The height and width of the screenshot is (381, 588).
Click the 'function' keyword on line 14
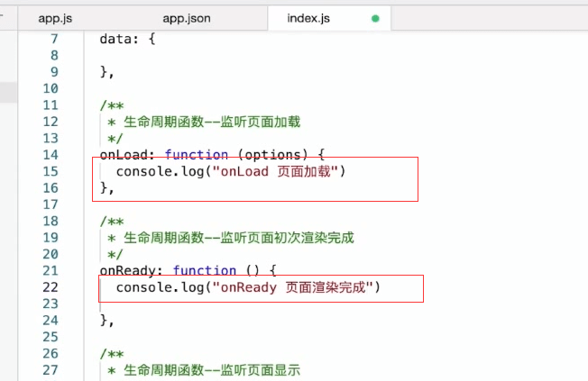196,154
